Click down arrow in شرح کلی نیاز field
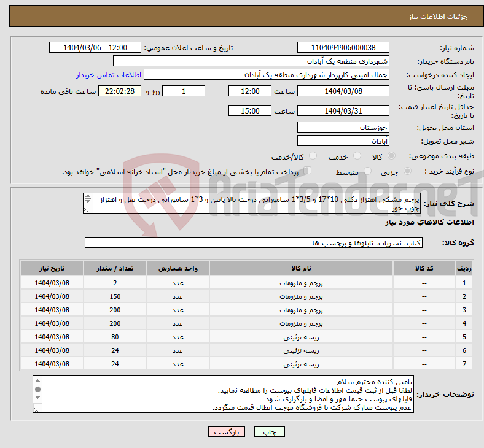484x448 pixels. click(x=88, y=202)
